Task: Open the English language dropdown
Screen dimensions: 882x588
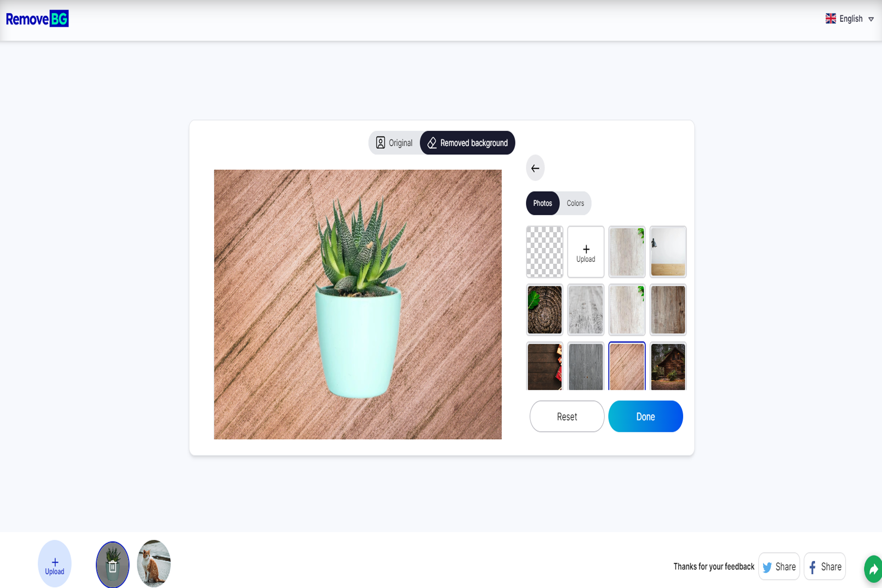Action: point(851,19)
